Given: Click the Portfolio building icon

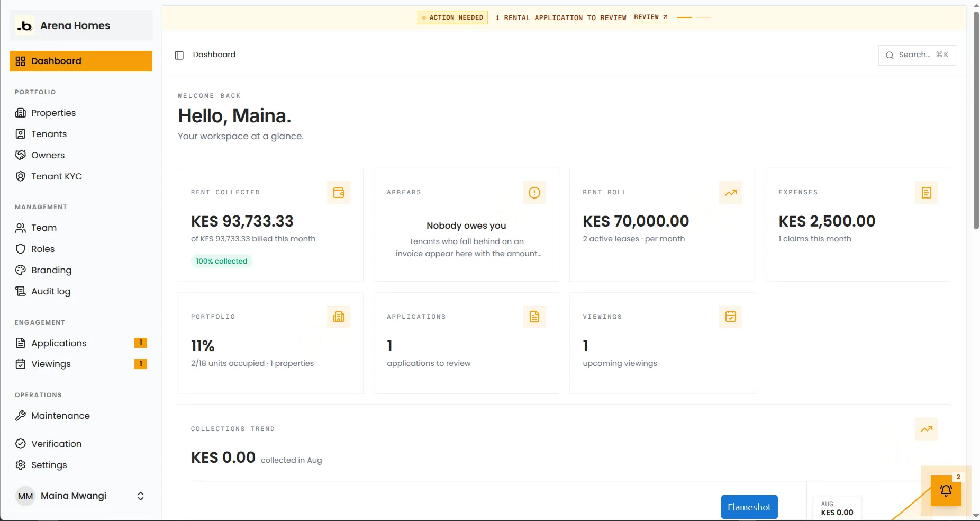Looking at the screenshot, I should (339, 317).
